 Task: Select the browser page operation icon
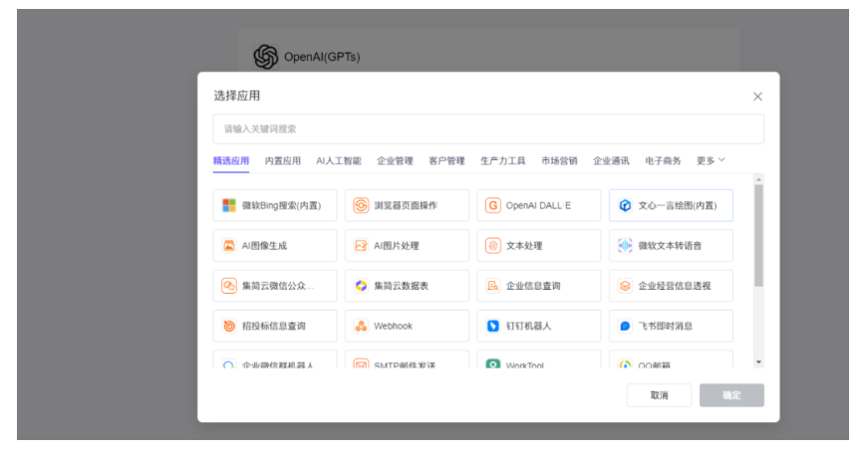tap(361, 205)
